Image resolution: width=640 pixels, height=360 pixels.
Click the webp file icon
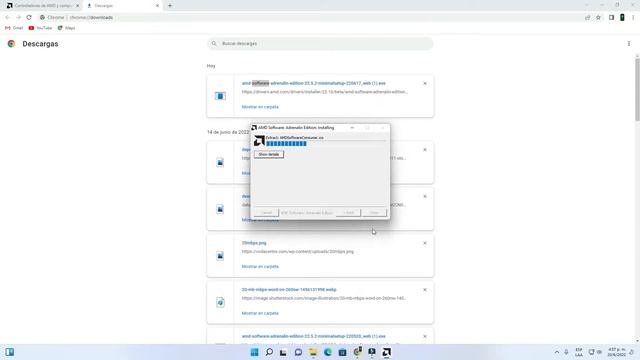pos(220,302)
